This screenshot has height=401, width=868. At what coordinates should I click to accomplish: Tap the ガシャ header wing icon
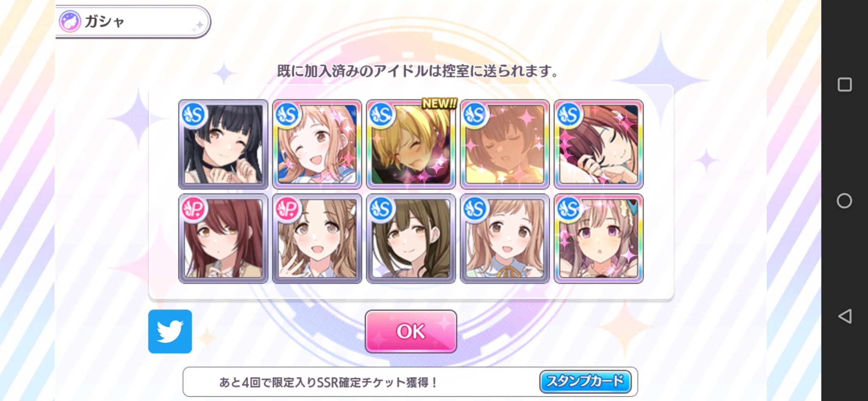[x=70, y=21]
